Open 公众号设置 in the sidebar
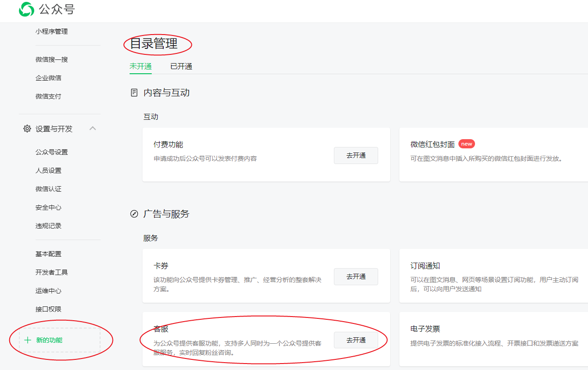The width and height of the screenshot is (588, 370). point(52,152)
